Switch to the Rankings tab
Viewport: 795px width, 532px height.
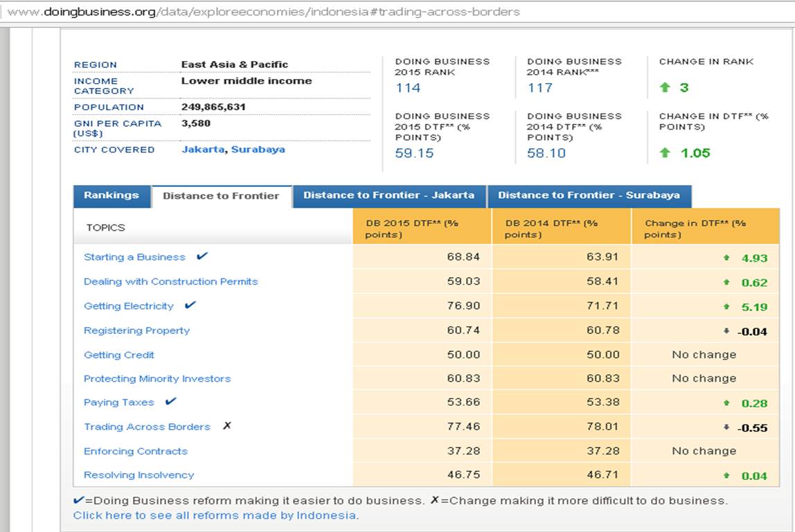(111, 196)
